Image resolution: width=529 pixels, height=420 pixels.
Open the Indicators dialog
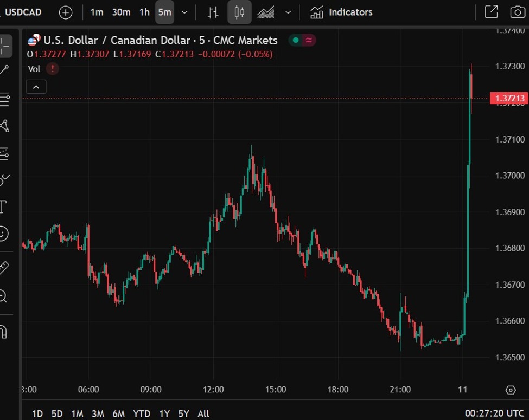(x=341, y=12)
